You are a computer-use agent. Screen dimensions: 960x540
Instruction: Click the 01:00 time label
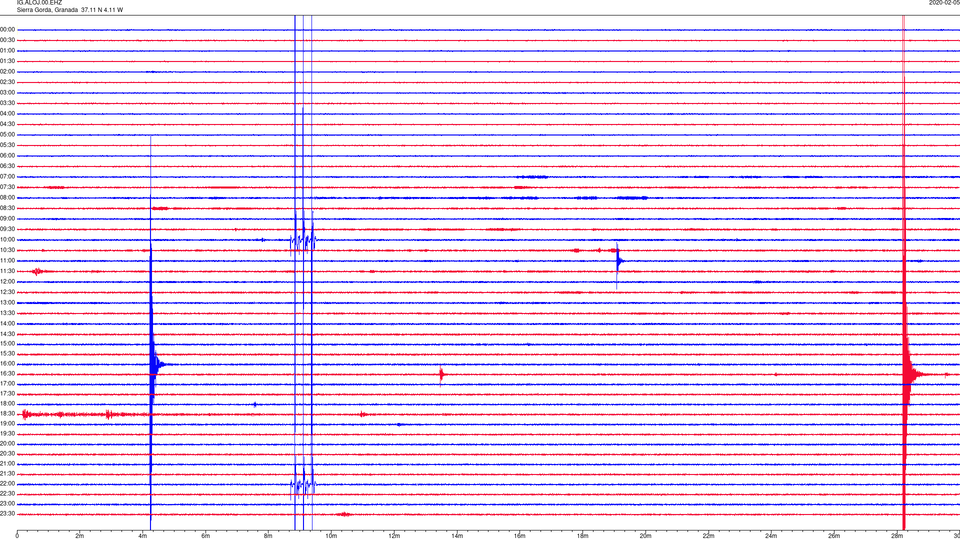[x=7, y=51]
